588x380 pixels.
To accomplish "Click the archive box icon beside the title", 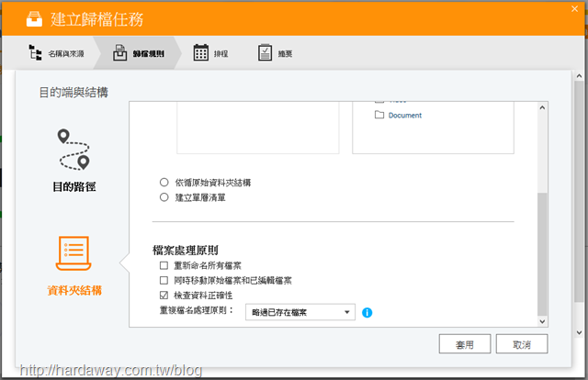I will pyautogui.click(x=34, y=19).
